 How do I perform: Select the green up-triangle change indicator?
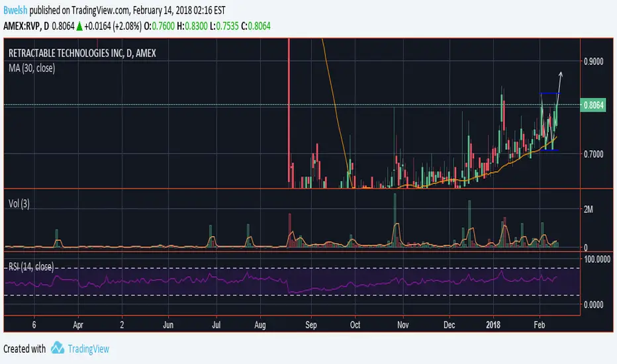click(x=79, y=26)
